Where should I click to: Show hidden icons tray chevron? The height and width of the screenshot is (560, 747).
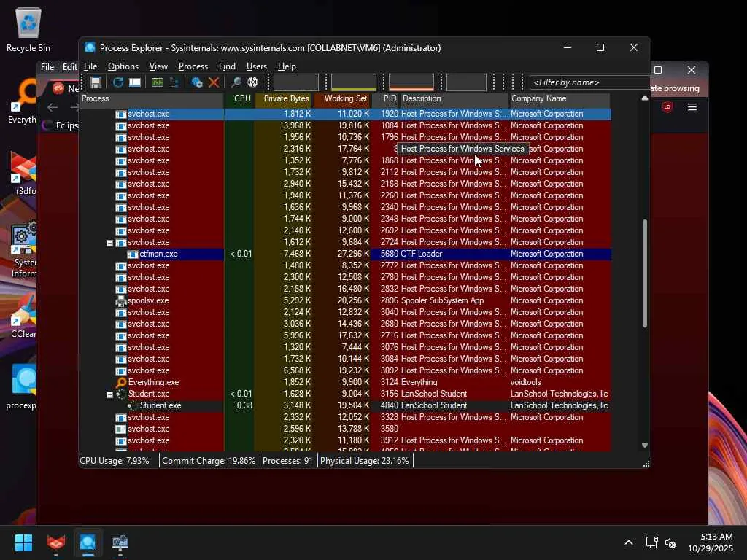pyautogui.click(x=629, y=542)
